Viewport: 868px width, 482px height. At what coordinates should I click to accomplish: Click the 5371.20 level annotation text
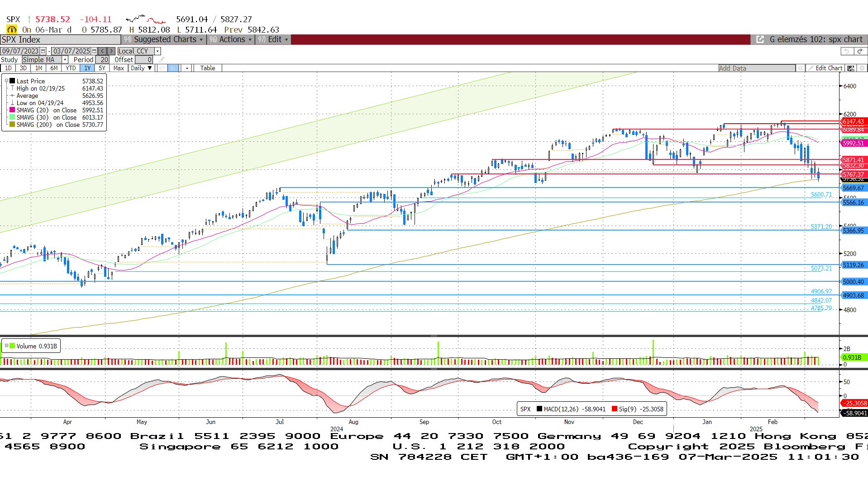tap(821, 227)
